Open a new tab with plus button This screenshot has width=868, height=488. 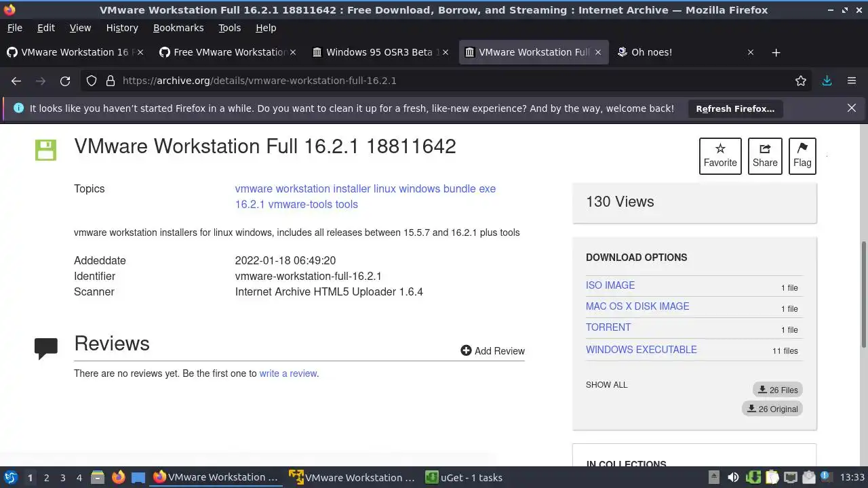tap(776, 52)
